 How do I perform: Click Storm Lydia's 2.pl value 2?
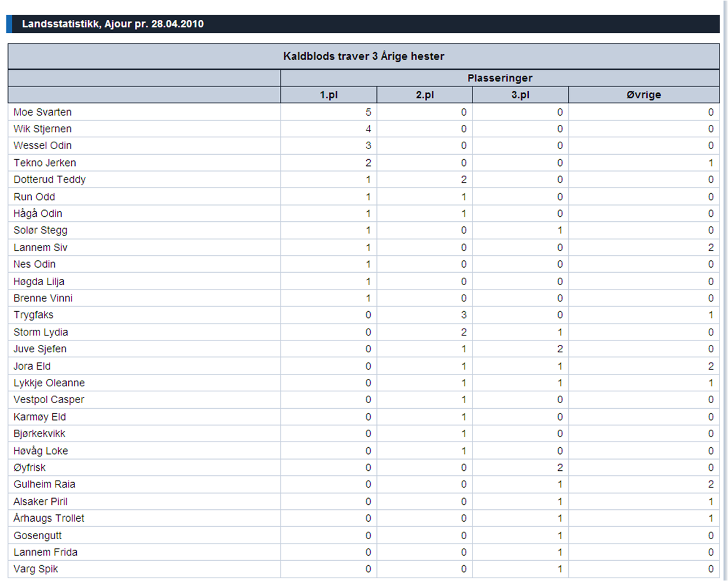(464, 332)
